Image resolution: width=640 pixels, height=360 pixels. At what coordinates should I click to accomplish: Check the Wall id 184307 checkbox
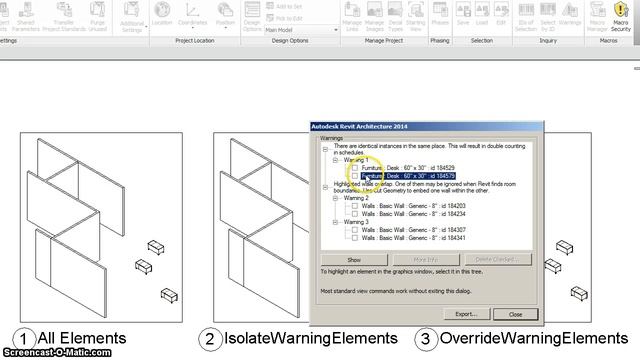pos(355,230)
